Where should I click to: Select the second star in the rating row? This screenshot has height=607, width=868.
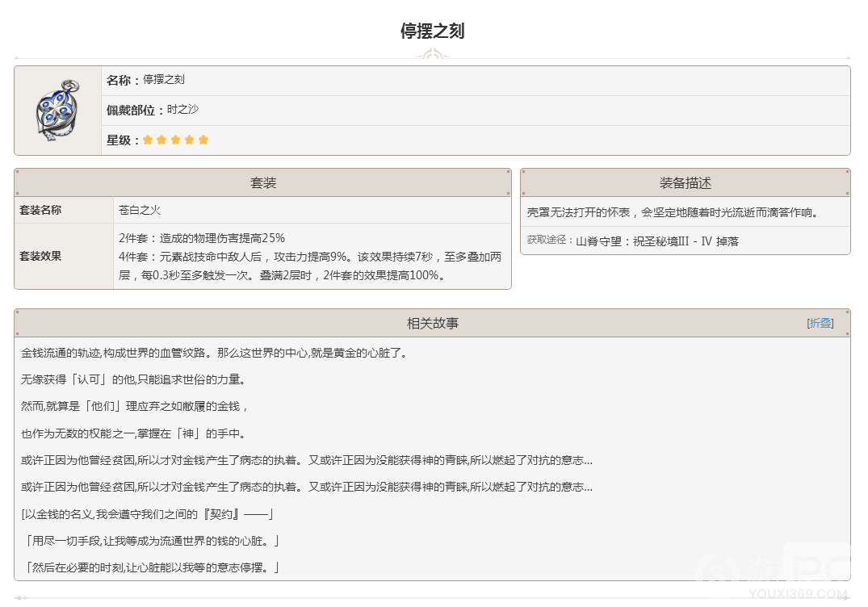pyautogui.click(x=162, y=139)
